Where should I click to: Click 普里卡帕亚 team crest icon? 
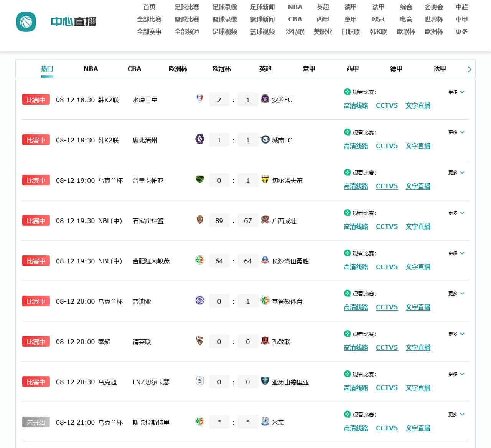pos(200,179)
